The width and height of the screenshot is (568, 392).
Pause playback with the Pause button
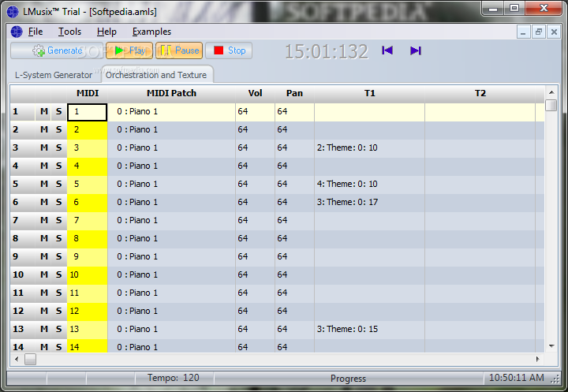click(179, 50)
